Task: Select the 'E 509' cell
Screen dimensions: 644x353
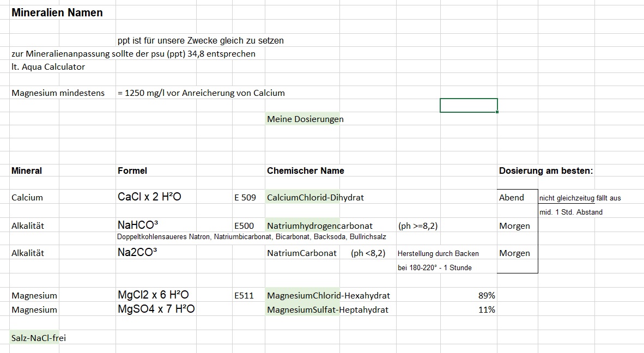Action: pyautogui.click(x=245, y=197)
